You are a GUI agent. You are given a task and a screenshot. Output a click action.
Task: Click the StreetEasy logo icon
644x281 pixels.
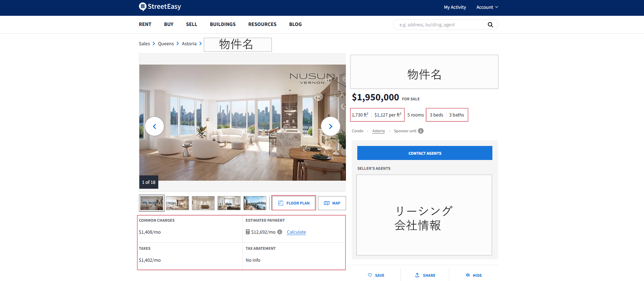coord(142,7)
